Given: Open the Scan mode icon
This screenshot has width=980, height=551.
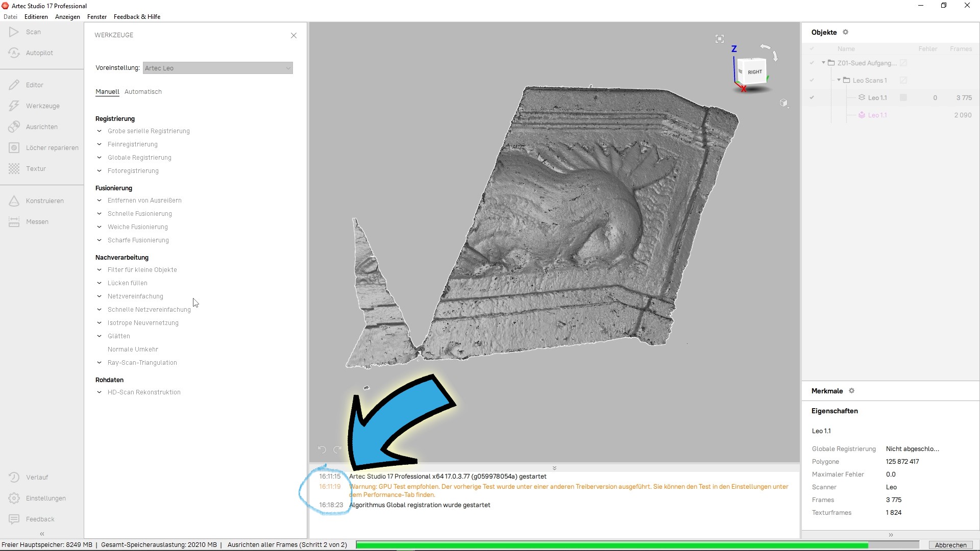Looking at the screenshot, I should coord(14,32).
